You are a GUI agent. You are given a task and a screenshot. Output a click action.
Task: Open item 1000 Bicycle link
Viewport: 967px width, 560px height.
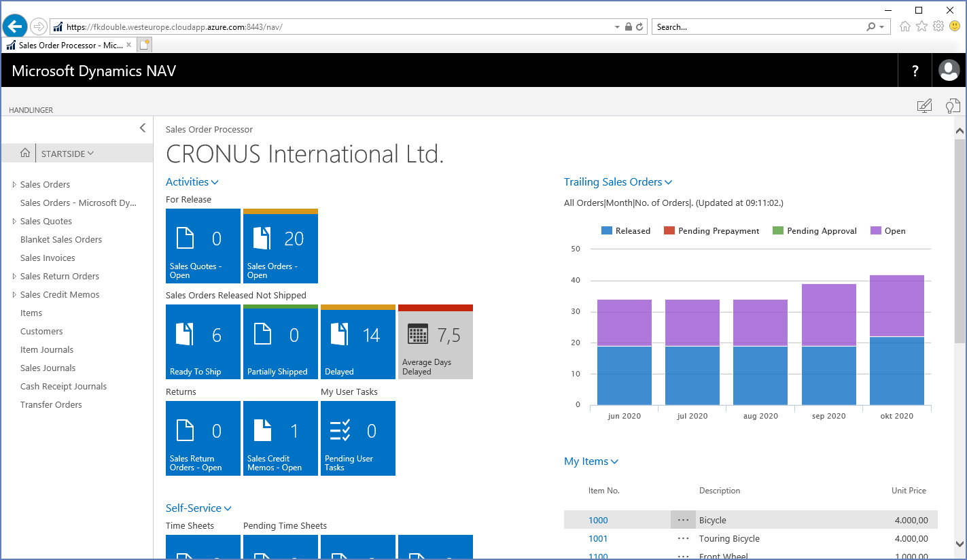(x=598, y=520)
